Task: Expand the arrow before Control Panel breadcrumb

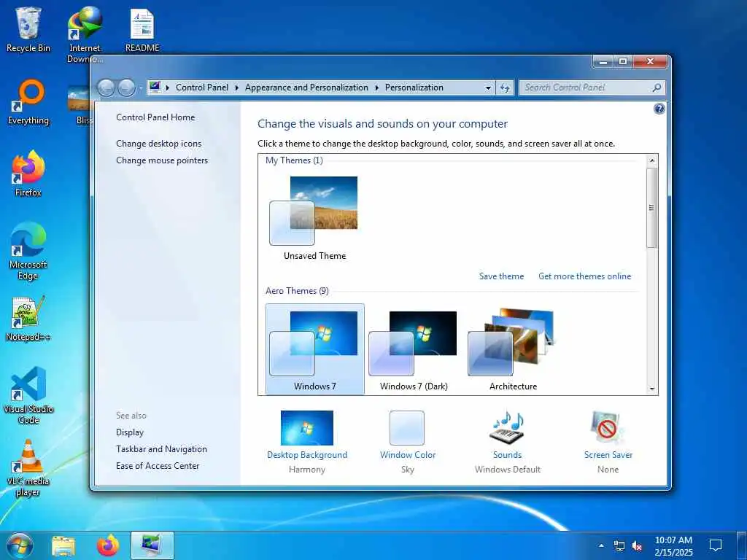Action: tap(168, 87)
